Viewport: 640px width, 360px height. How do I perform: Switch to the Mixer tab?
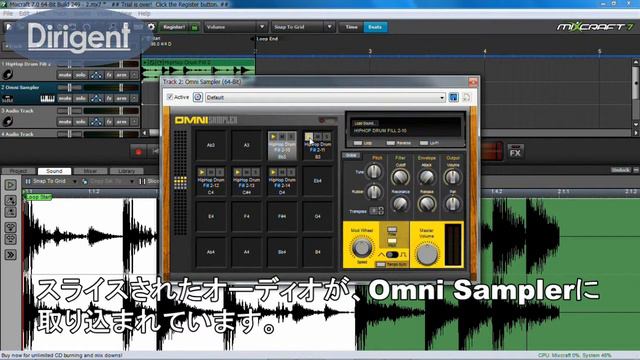click(x=90, y=171)
